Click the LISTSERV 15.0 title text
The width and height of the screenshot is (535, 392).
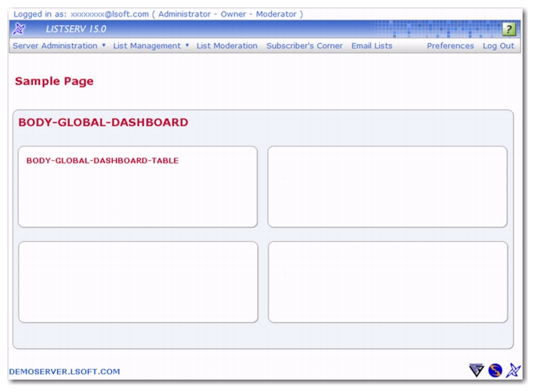tap(76, 29)
